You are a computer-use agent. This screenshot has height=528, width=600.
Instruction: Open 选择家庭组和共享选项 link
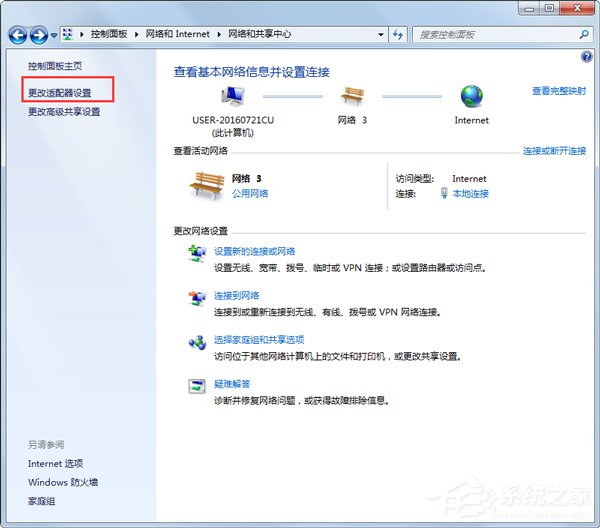[x=259, y=340]
